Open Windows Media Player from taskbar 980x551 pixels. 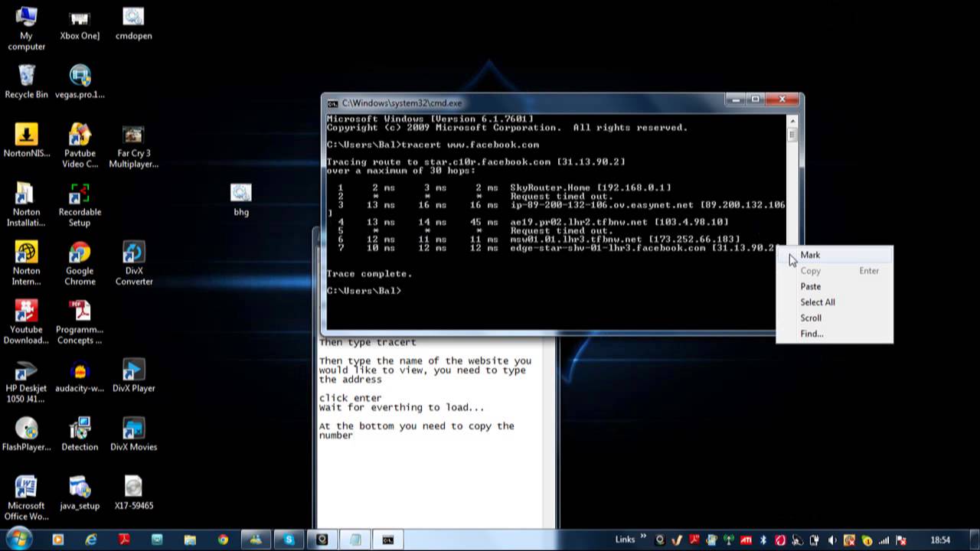[57, 540]
